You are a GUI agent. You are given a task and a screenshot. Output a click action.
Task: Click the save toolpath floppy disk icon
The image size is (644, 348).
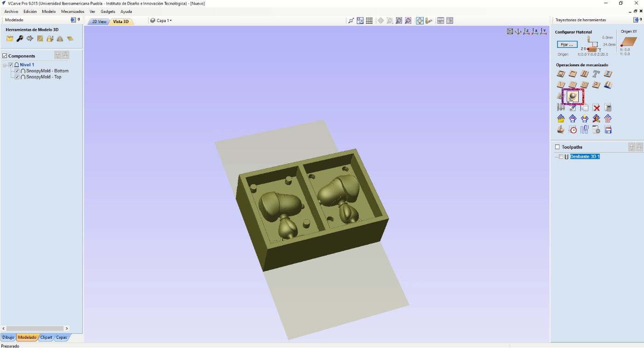coord(608,130)
